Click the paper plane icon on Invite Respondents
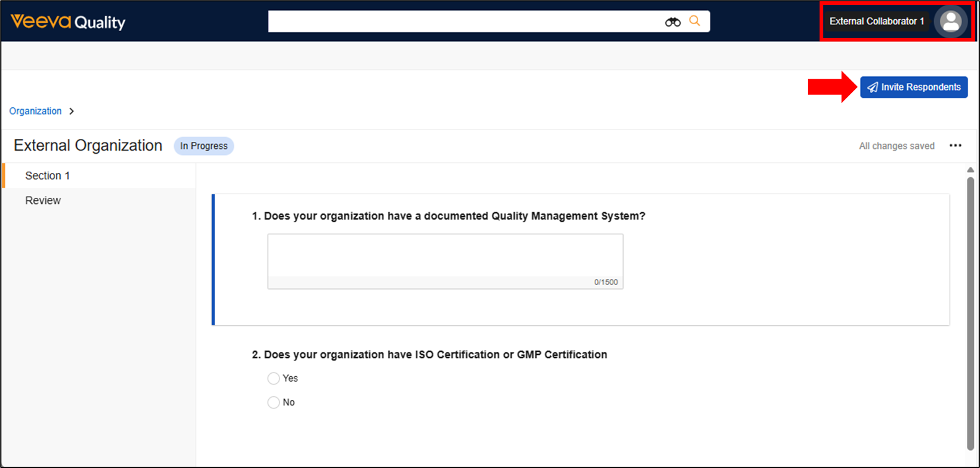The image size is (980, 468). click(872, 87)
